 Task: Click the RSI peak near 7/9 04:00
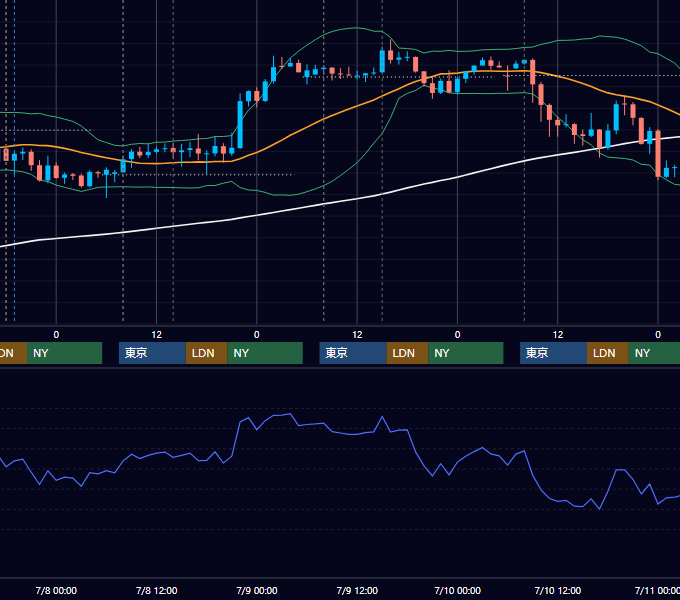coord(290,414)
